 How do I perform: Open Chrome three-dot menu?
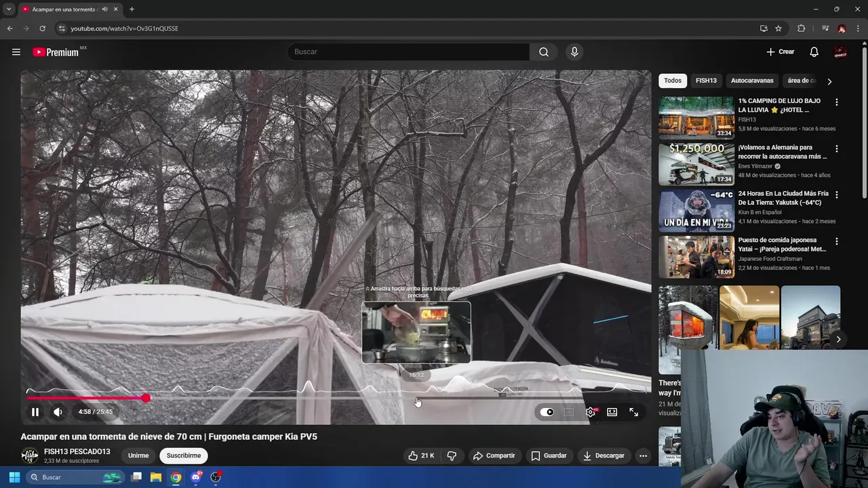click(x=858, y=28)
